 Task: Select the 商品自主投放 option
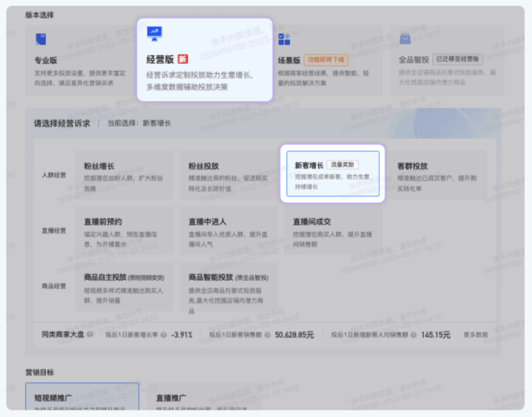(124, 289)
